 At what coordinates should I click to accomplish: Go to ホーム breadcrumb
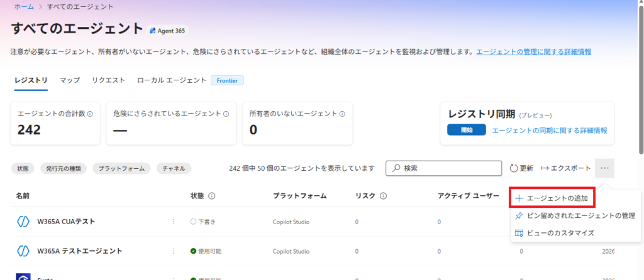24,6
